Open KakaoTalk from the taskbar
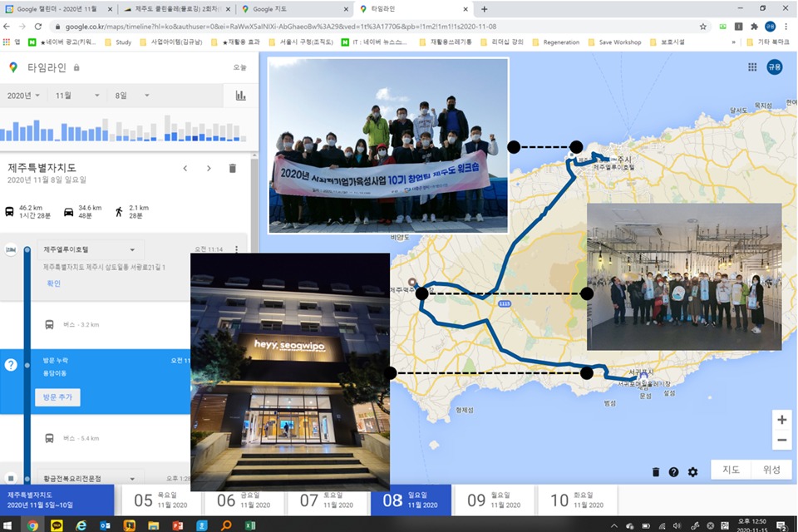Screen dimensions: 798x532 [57, 525]
